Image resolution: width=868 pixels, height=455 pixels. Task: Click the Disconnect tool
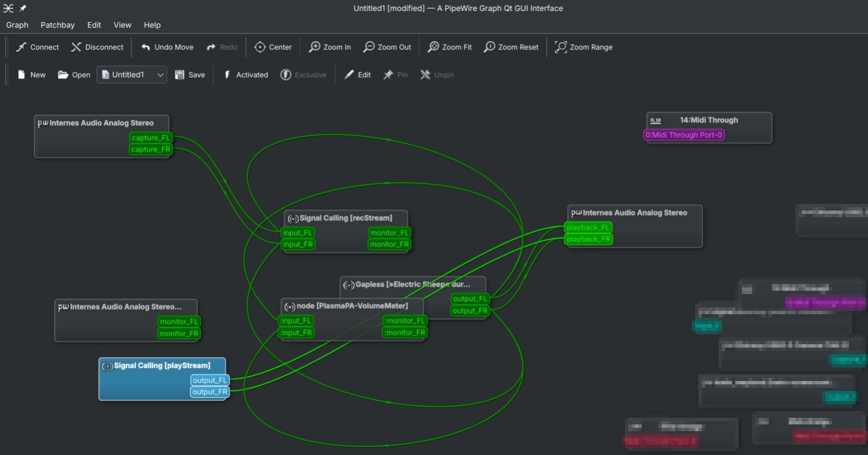tap(97, 47)
